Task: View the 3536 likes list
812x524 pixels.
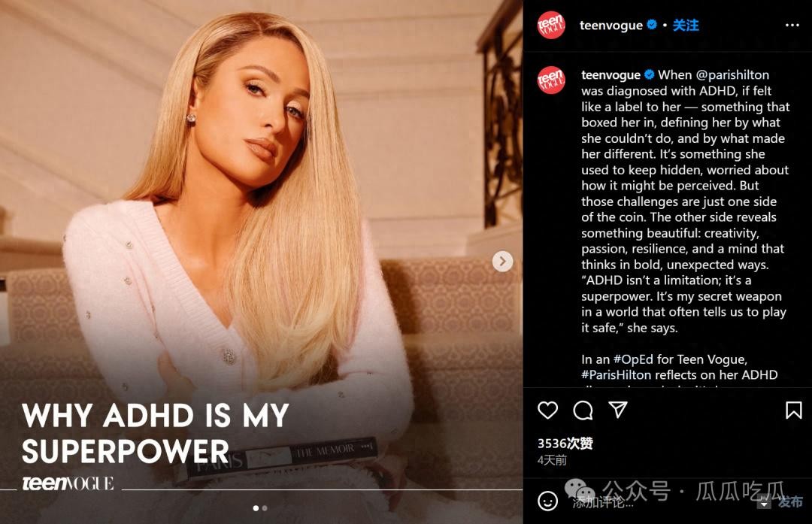Action: (565, 444)
